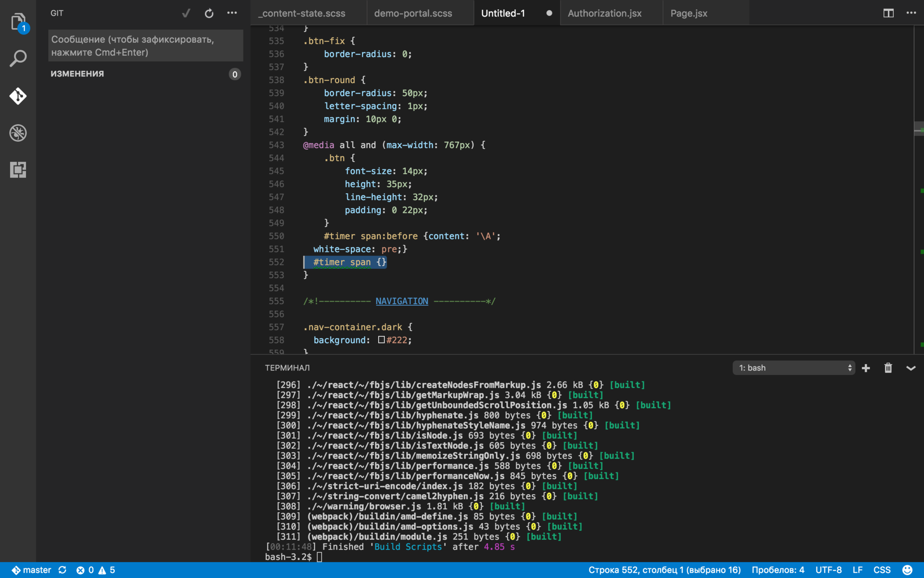Click the master branch in status bar
This screenshot has width=924, height=578.
point(32,570)
